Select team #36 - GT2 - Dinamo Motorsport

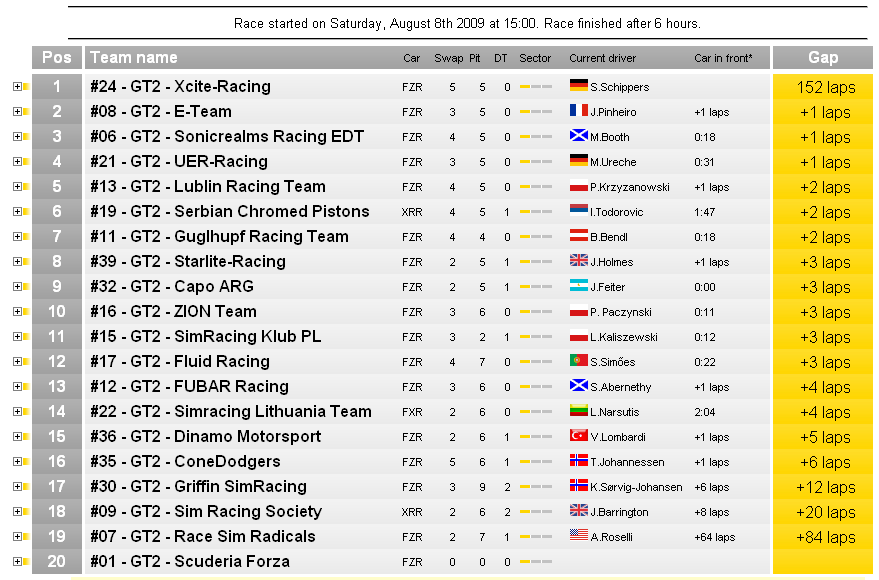tap(206, 437)
